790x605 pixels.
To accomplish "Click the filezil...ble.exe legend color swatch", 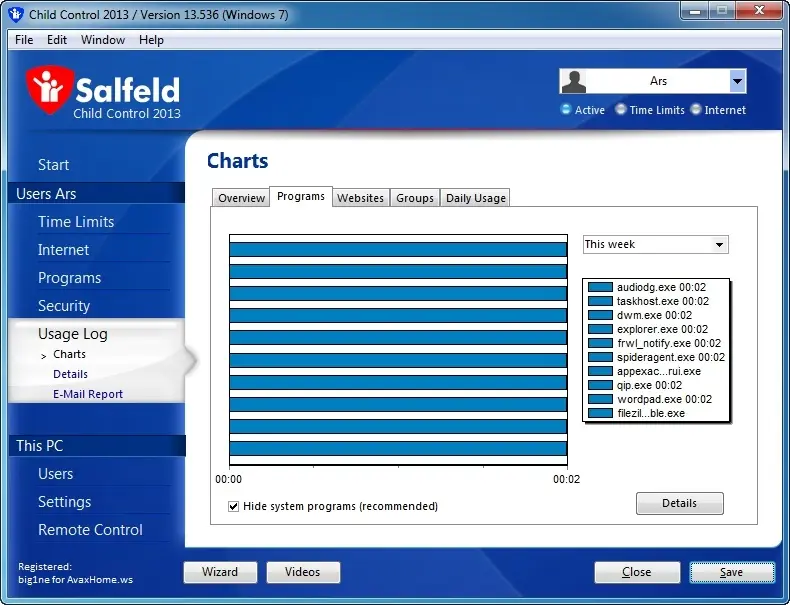I will [601, 413].
